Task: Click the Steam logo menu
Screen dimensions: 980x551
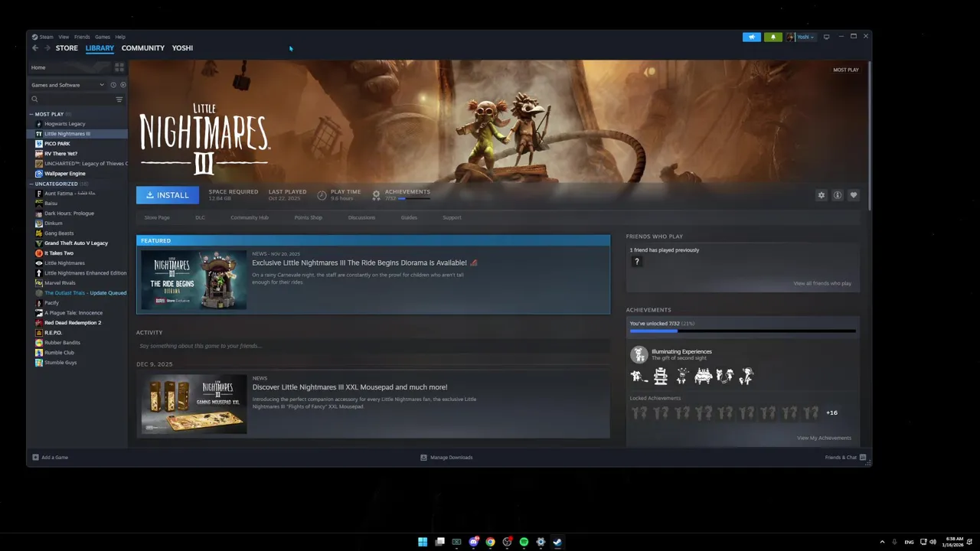Action: (43, 37)
